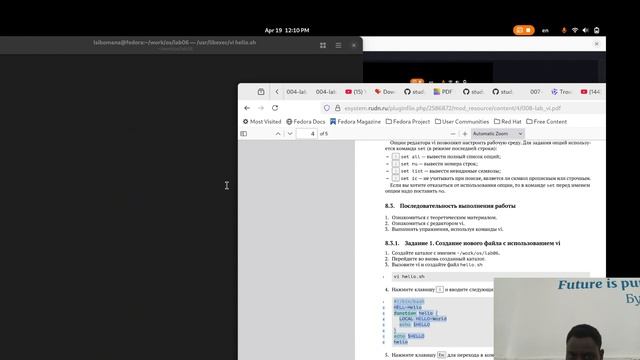
Task: Switch to the YouTube (144 tab
Action: pyautogui.click(x=591, y=92)
